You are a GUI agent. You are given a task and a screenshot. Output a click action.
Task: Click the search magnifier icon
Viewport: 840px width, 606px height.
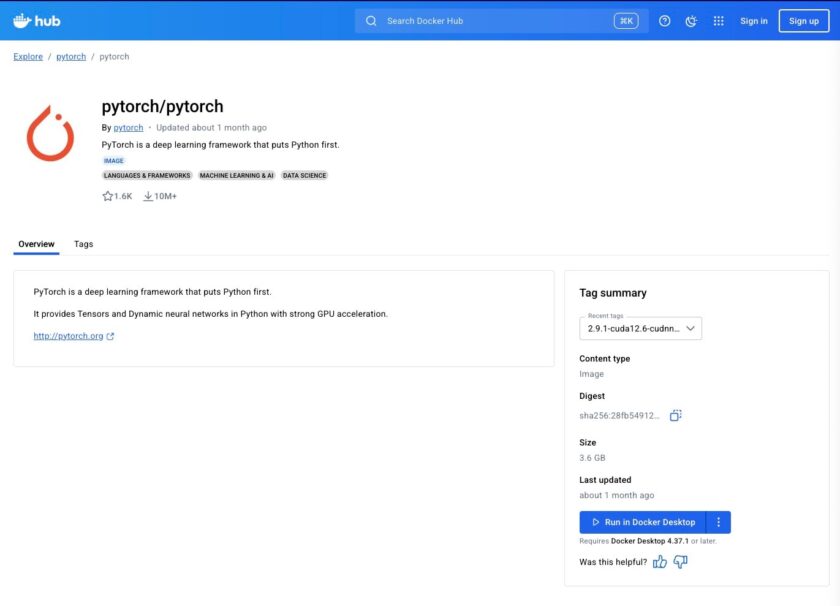click(370, 20)
